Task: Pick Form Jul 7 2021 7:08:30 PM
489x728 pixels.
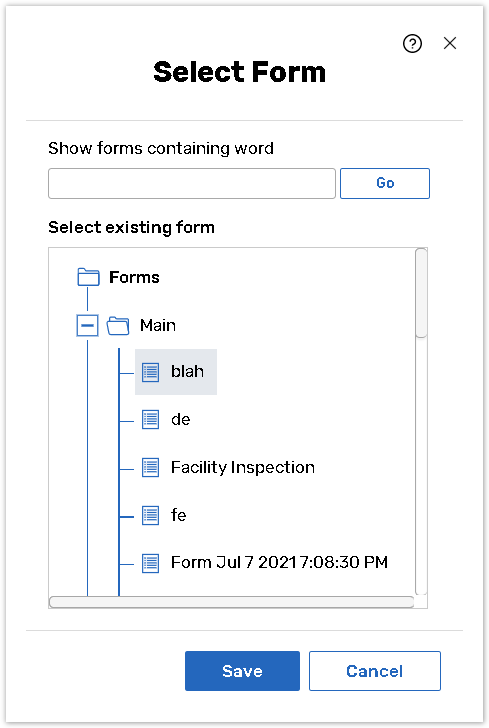Action: pos(279,562)
